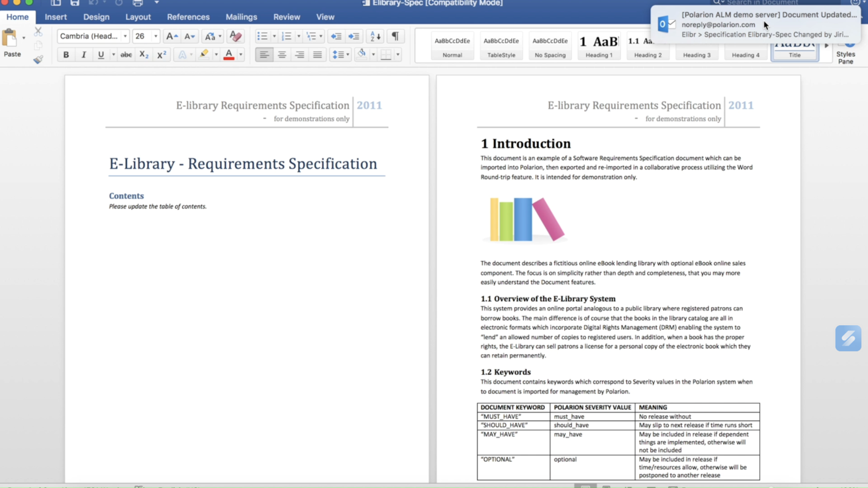The height and width of the screenshot is (488, 868).
Task: Click the Increase Indent icon
Action: click(x=354, y=36)
